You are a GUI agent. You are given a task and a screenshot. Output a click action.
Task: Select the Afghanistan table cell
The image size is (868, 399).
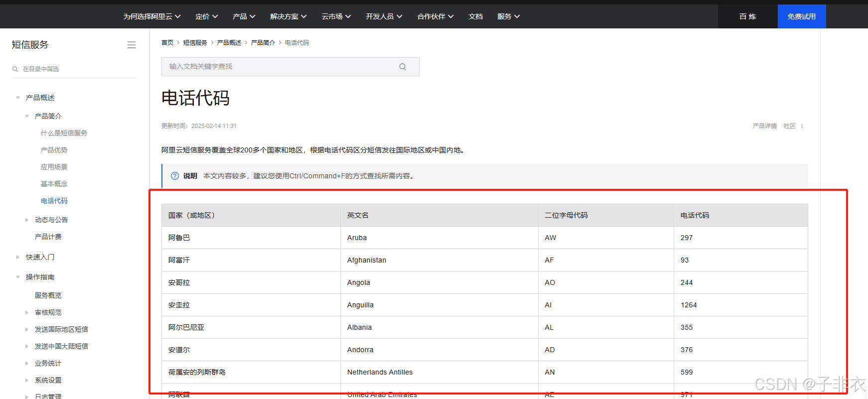(x=439, y=260)
